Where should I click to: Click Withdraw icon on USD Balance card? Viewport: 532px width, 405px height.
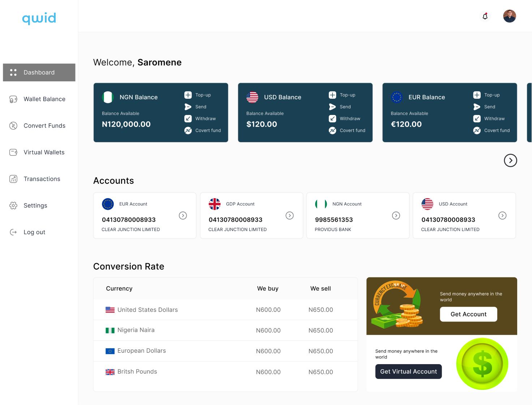(332, 119)
